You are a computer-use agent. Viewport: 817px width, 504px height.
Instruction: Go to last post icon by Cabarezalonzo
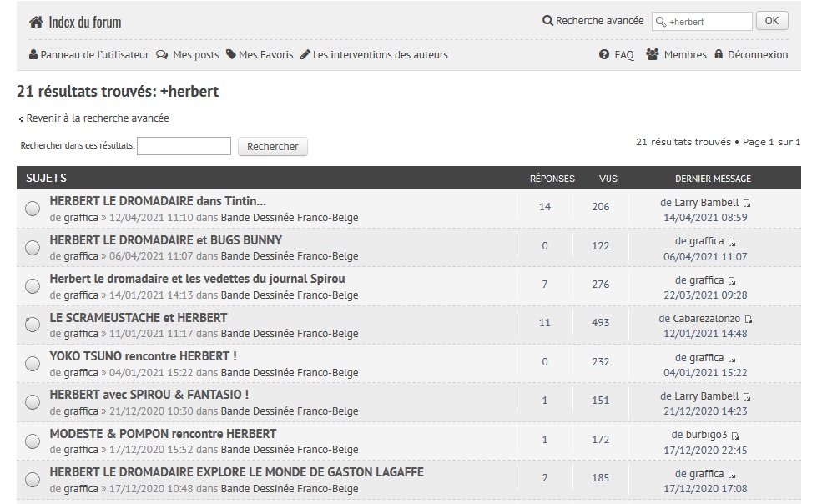click(x=748, y=320)
